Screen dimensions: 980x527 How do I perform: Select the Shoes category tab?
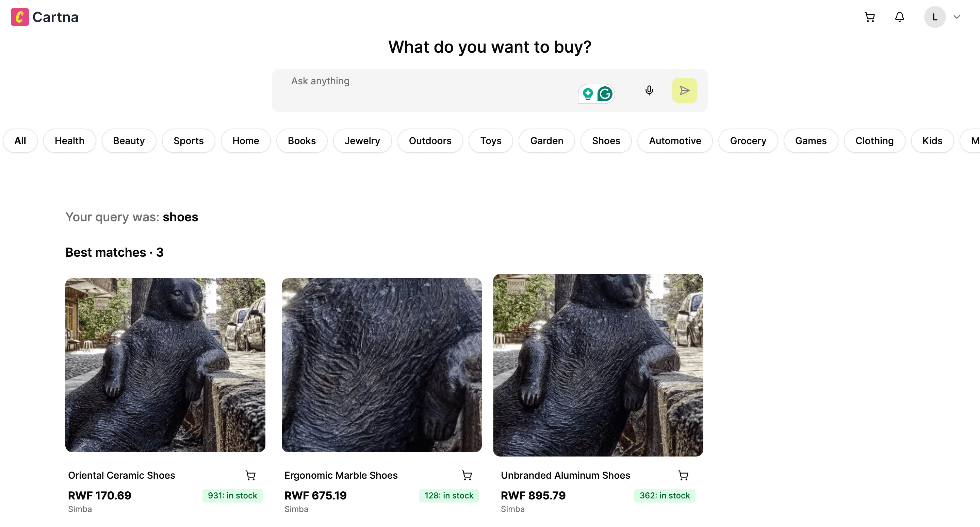tap(606, 141)
